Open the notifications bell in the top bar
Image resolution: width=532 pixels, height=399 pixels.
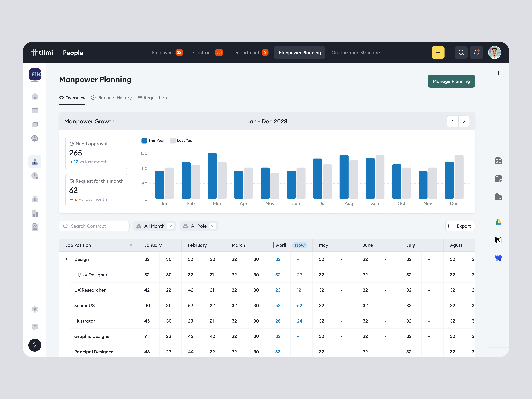point(476,52)
